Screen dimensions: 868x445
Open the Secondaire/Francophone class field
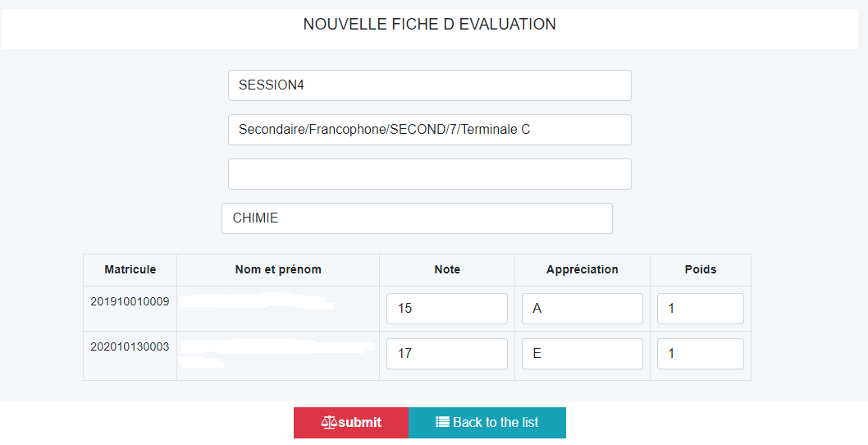click(x=430, y=130)
